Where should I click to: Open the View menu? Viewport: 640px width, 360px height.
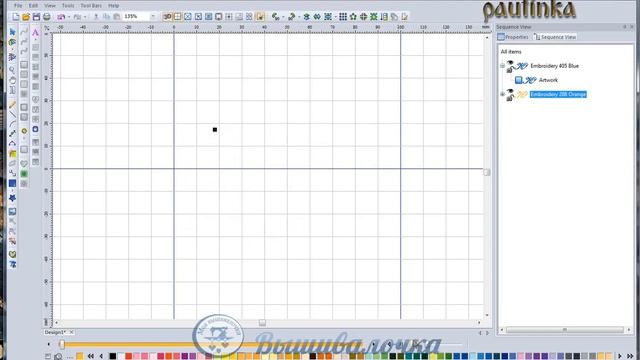click(x=50, y=6)
